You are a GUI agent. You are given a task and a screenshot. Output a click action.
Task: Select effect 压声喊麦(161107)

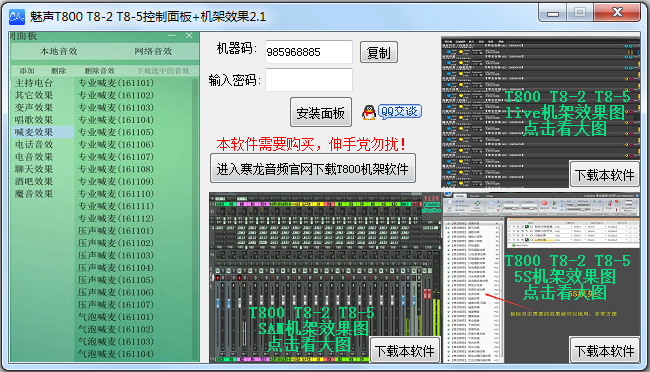coord(116,304)
